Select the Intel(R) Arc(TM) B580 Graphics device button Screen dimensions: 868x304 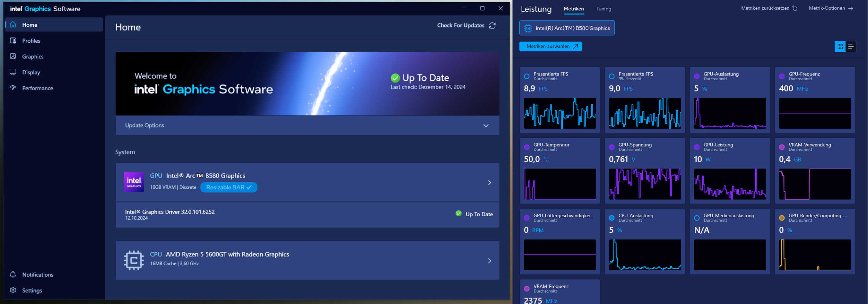coord(567,28)
